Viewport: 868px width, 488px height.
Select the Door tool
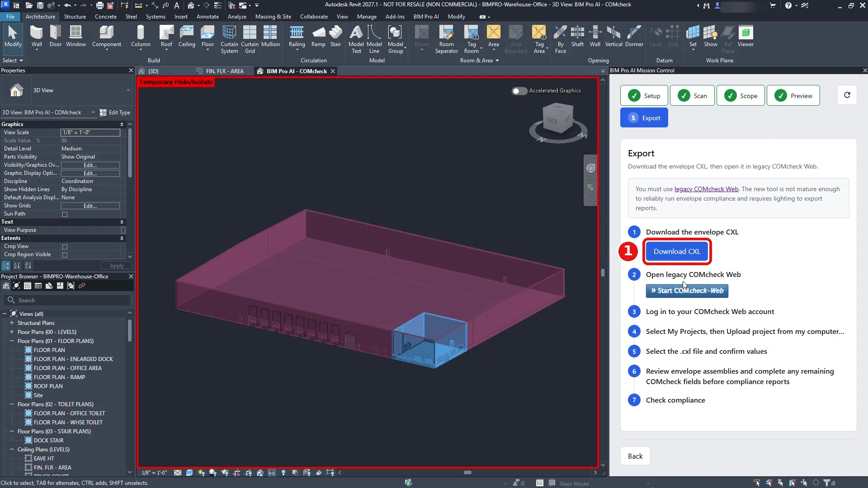56,36
